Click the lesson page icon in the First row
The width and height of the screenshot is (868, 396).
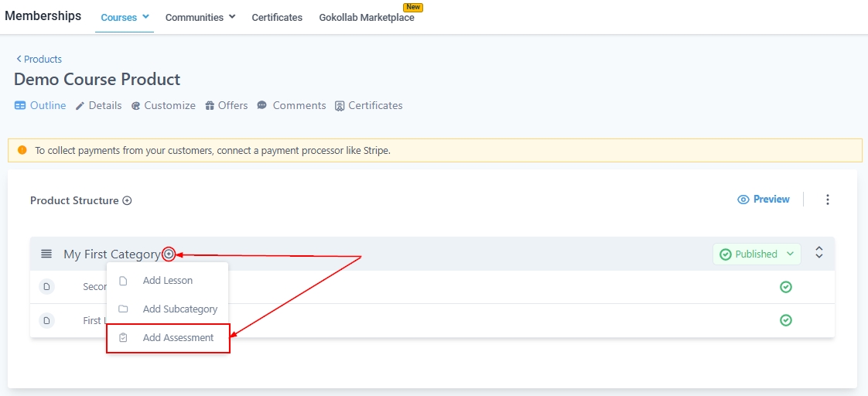tap(47, 320)
